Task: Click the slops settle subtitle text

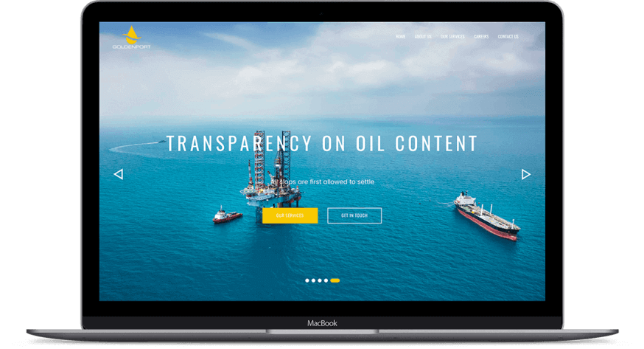Action: click(x=322, y=182)
